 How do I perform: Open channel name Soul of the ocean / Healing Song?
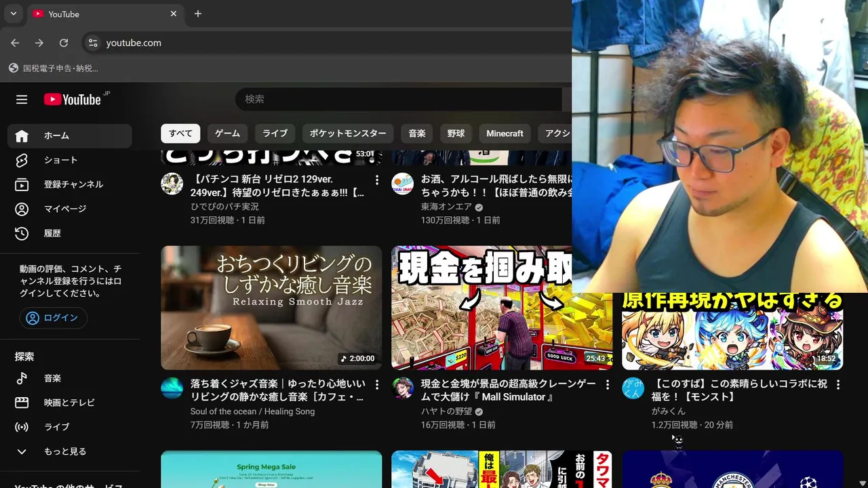pos(252,411)
